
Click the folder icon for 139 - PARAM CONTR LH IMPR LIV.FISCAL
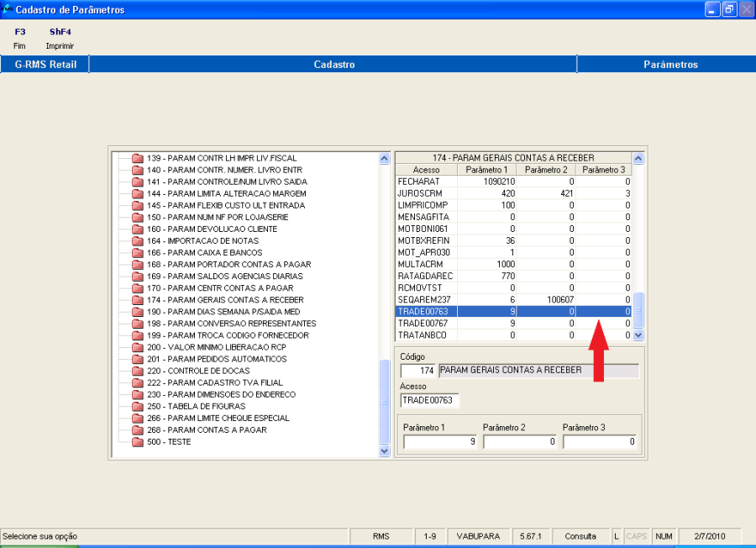[138, 158]
